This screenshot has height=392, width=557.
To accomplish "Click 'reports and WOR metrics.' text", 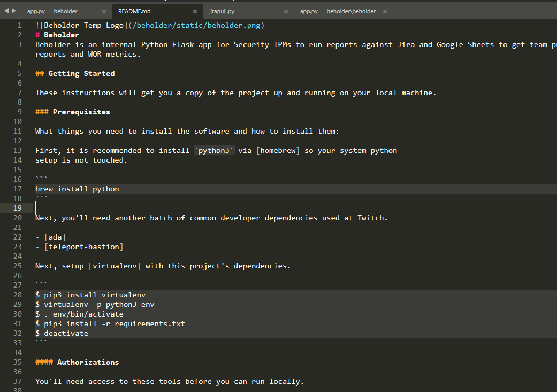I will [88, 55].
